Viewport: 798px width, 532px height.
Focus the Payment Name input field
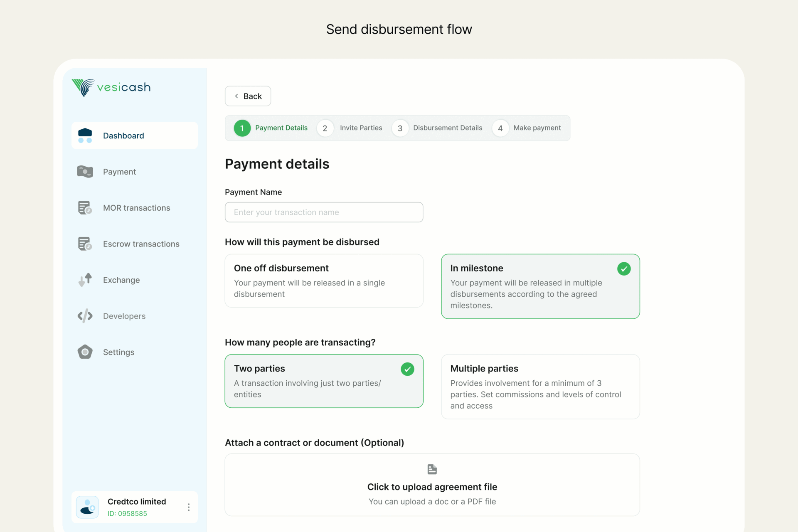[324, 212]
